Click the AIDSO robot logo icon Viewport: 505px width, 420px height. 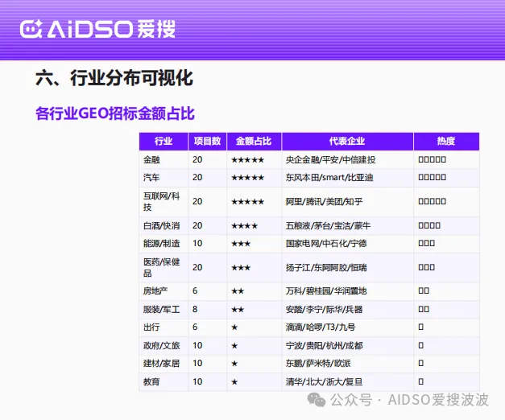(31, 29)
